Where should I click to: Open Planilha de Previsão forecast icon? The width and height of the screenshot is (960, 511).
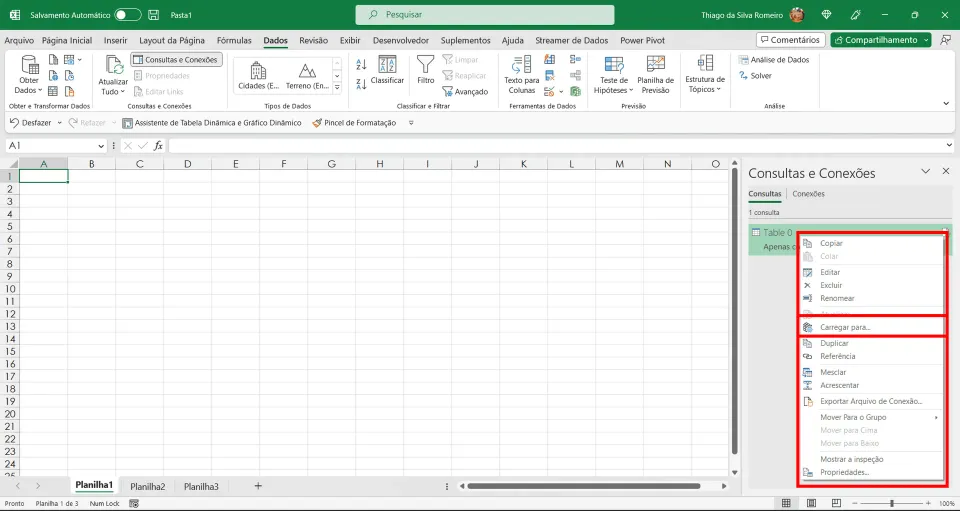(655, 65)
